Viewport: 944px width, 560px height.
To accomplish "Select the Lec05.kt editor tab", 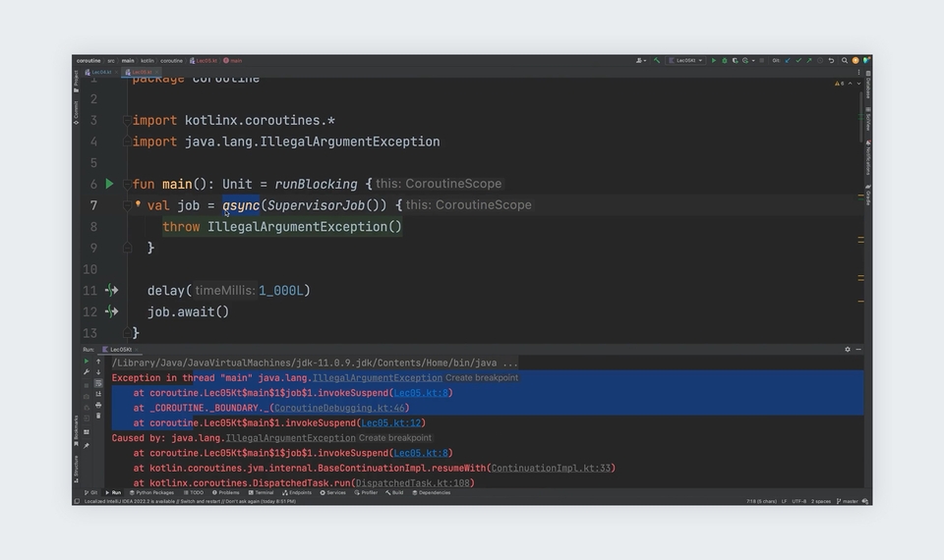I will point(142,72).
